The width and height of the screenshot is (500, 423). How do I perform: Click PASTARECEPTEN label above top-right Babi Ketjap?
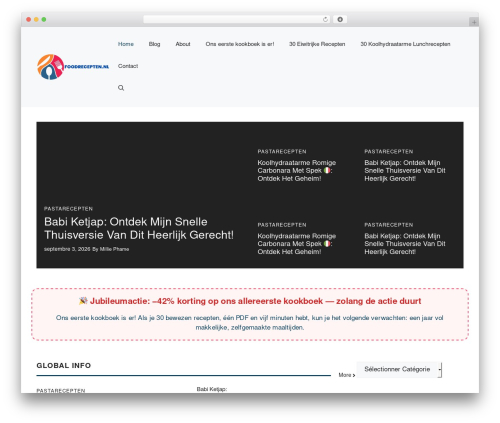(389, 151)
